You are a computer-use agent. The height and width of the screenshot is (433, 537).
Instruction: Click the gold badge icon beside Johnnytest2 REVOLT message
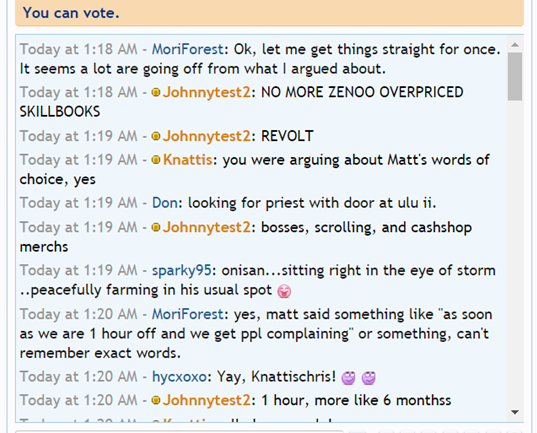tap(156, 136)
